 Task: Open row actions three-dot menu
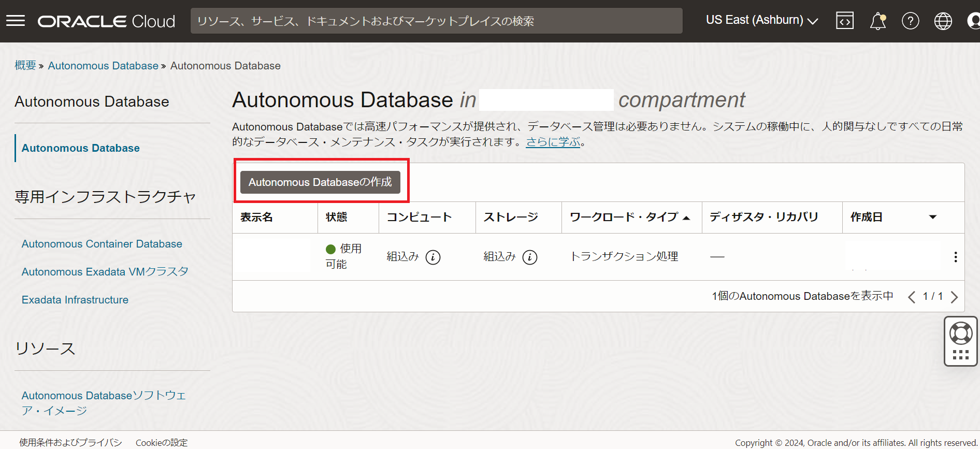point(955,257)
